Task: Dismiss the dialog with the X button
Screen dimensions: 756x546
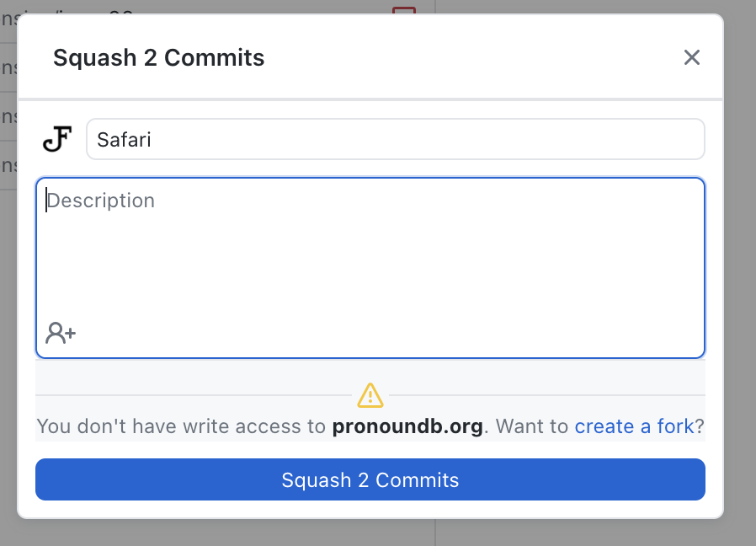Action: pyautogui.click(x=692, y=57)
